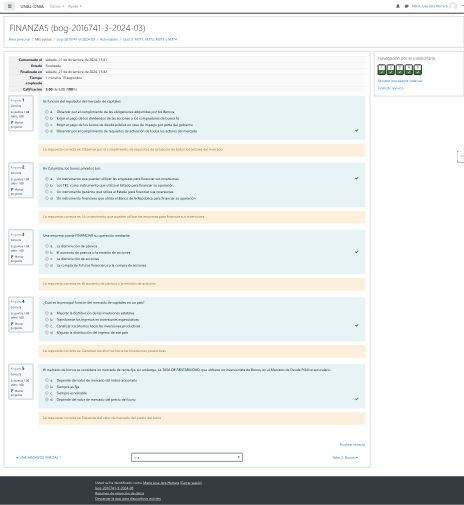This screenshot has width=464, height=505.
Task: Select option b of question 2
Action: (47, 185)
